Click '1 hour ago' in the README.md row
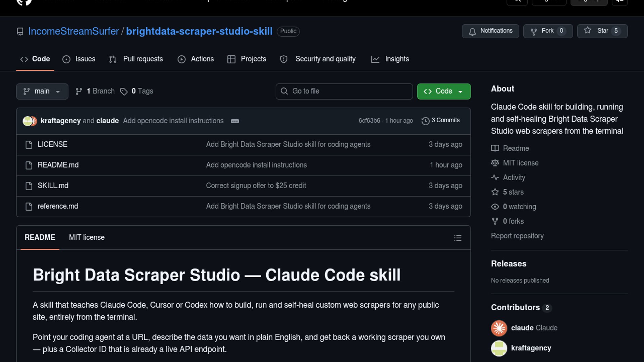 [446, 165]
